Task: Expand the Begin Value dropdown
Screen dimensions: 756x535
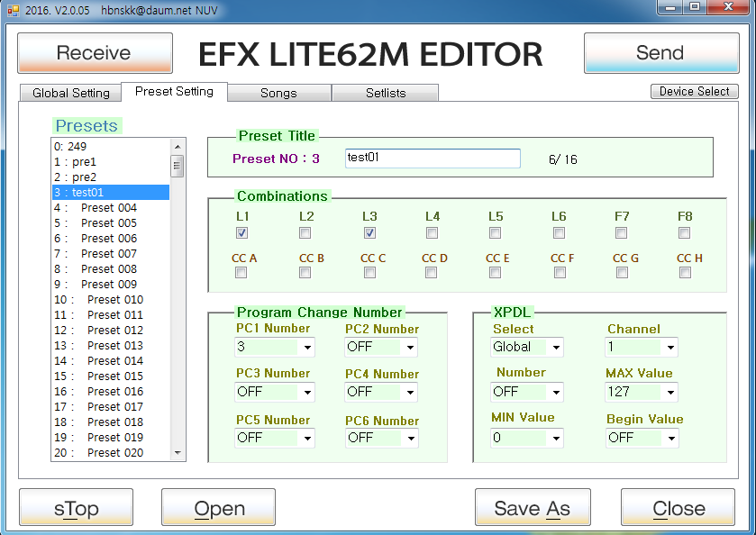Action: coord(642,438)
